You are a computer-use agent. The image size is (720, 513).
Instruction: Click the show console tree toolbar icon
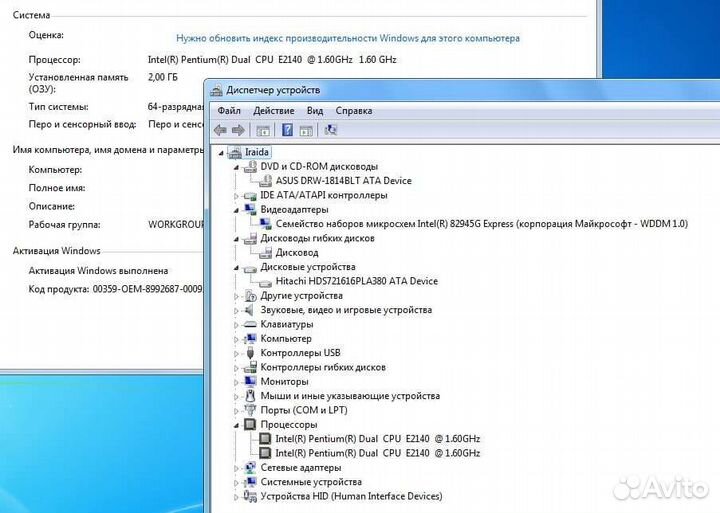click(x=263, y=131)
